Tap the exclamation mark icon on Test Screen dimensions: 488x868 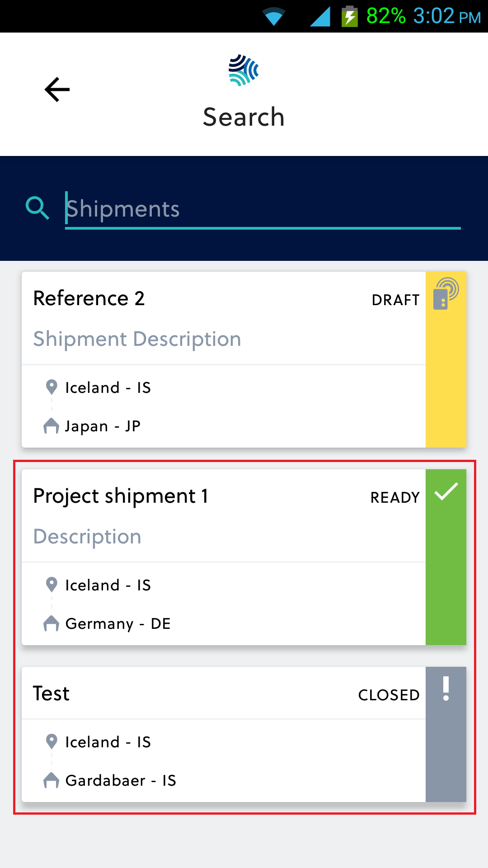tap(446, 689)
